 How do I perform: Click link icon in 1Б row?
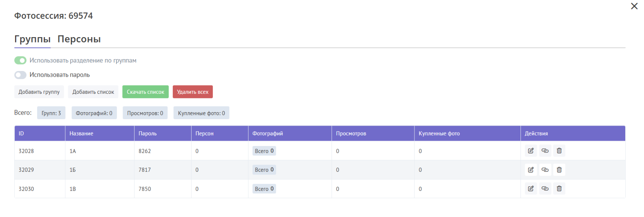pyautogui.click(x=545, y=170)
